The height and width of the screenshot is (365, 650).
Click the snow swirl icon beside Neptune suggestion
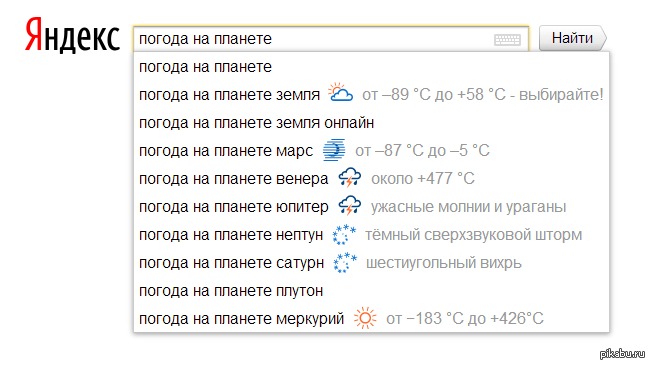344,234
